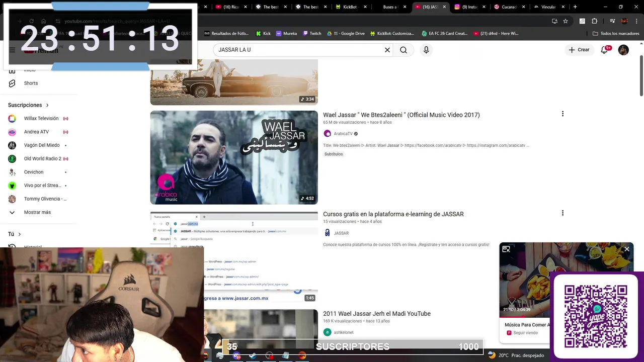Image resolution: width=644 pixels, height=362 pixels.
Task: Open the ArabicaTV channel avatar
Action: [328, 134]
